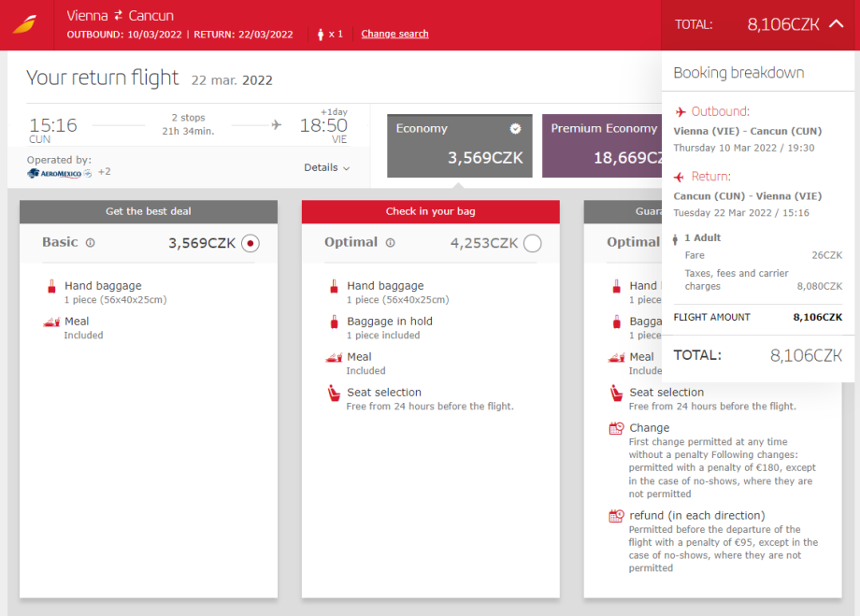Screen dimensions: 860x616
Task: Switch to Premium Economy cabin tab
Action: [602, 146]
